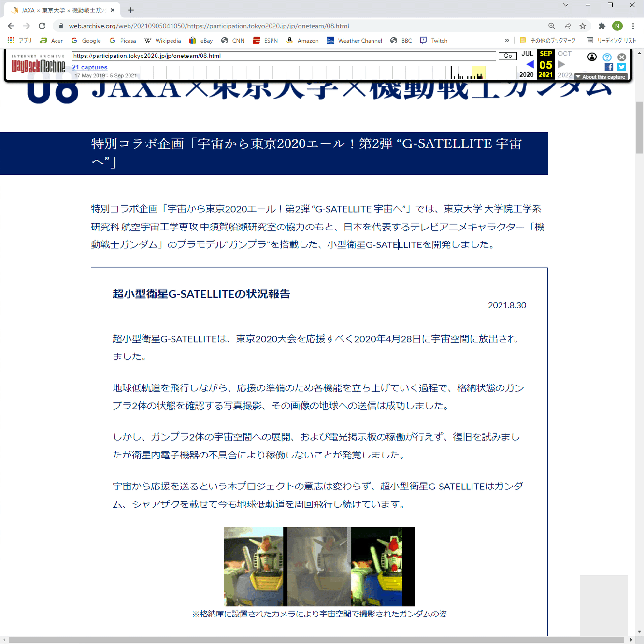644x644 pixels.
Task: Open the CNN bookmark
Action: (x=233, y=41)
